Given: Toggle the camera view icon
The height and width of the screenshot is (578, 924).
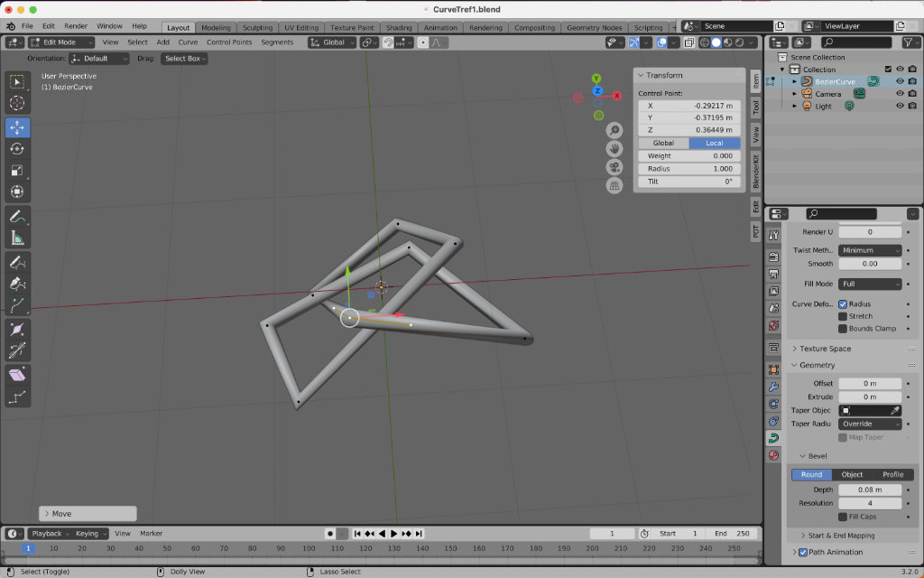Looking at the screenshot, I should pos(614,167).
